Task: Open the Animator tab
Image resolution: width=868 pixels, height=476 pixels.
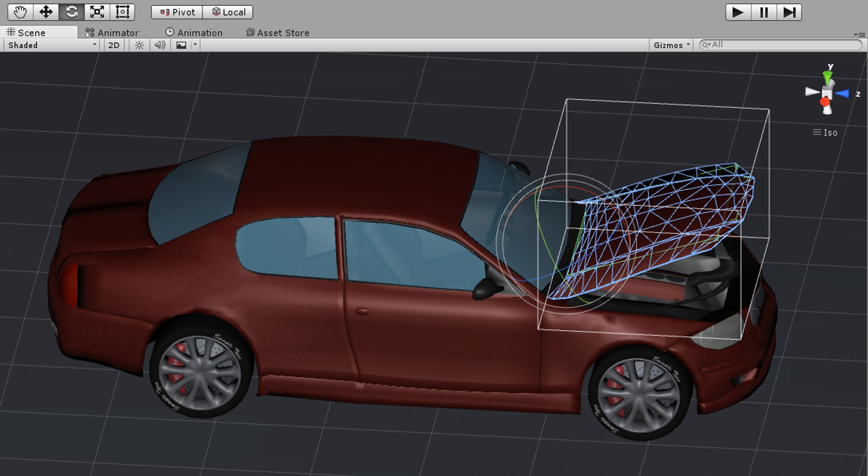Action: tap(112, 33)
